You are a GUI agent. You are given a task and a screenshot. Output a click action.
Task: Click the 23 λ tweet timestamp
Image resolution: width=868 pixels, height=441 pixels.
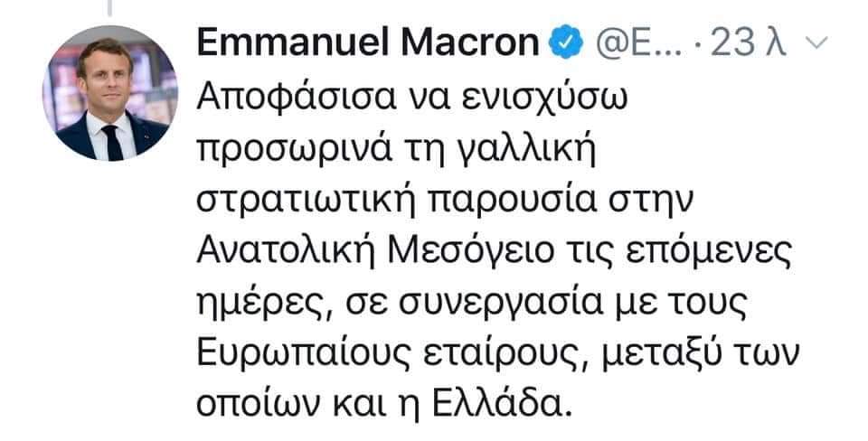coord(748,42)
